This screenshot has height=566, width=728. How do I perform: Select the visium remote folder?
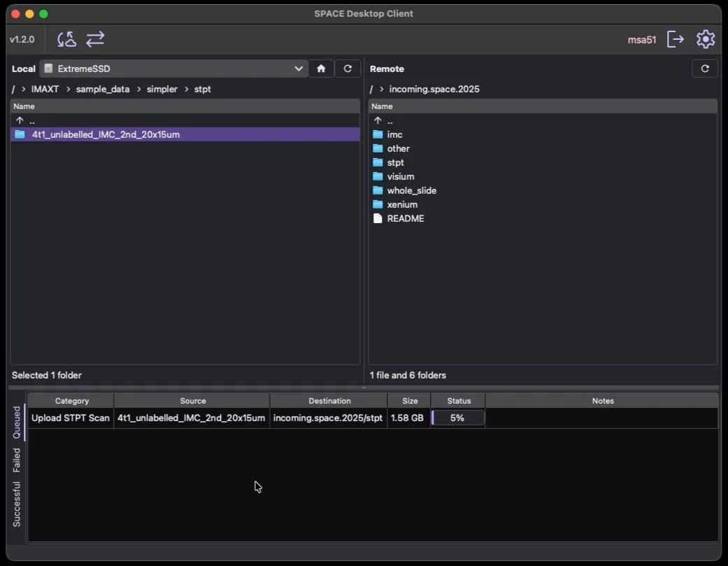[x=543, y=176]
